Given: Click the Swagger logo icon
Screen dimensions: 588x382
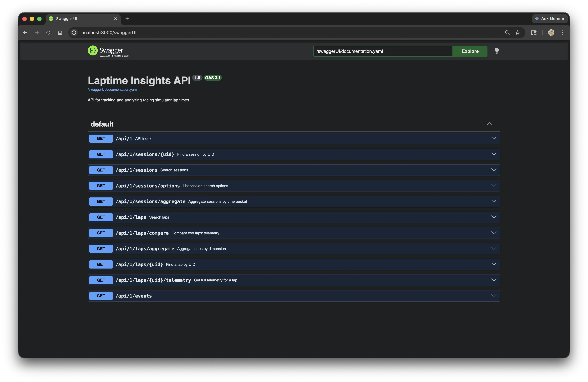Looking at the screenshot, I should pos(93,51).
